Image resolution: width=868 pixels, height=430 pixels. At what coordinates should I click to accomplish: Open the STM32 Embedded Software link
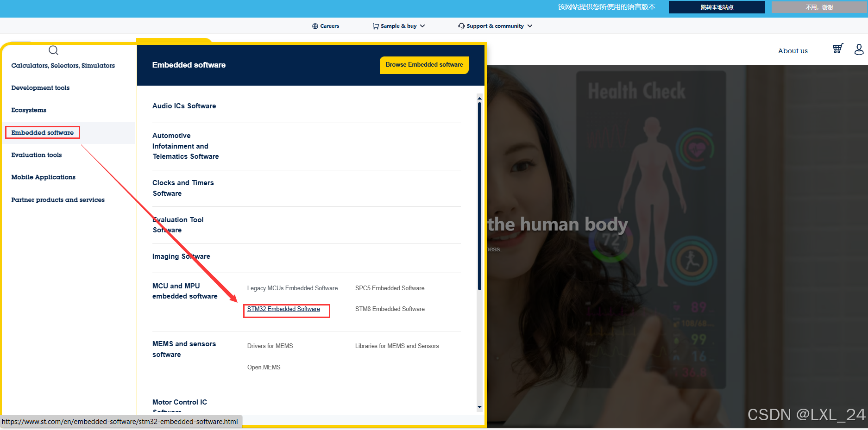point(283,309)
